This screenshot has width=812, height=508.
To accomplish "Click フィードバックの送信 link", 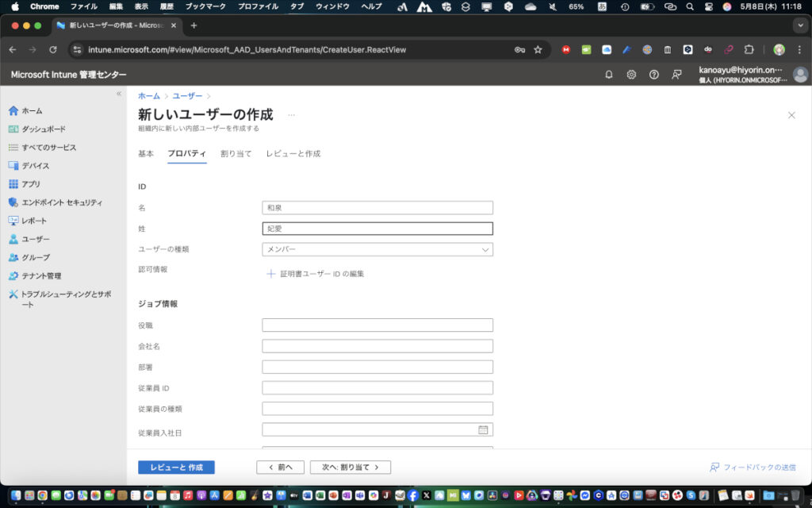I will click(753, 467).
